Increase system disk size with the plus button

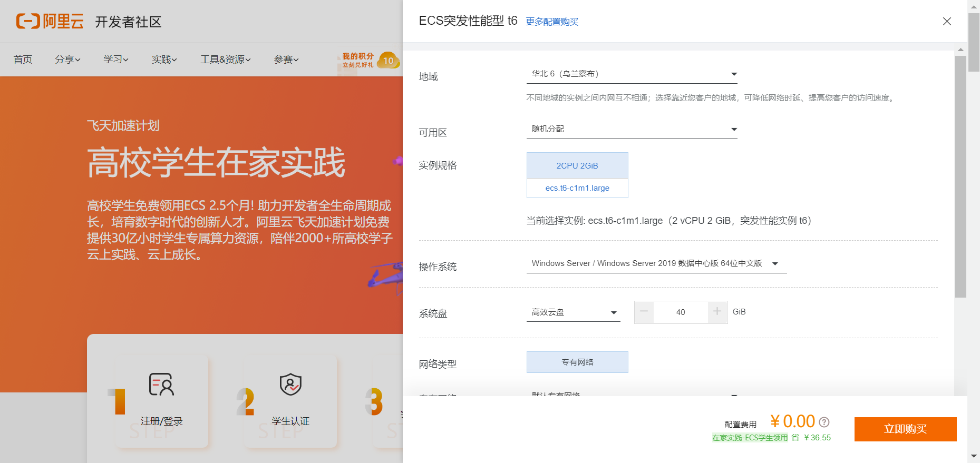(717, 312)
